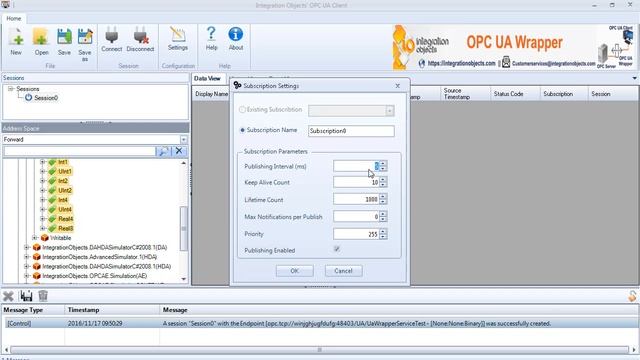
Task: Expand IntegrationObjects.DAHDASimulatorC#2008.1(HDA) node
Action: coord(27,267)
